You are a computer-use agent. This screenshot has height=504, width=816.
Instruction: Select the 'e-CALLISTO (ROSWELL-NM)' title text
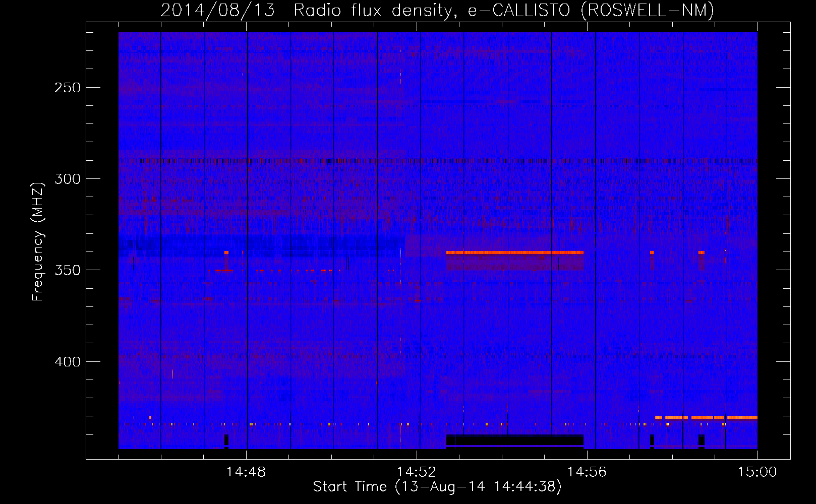click(x=591, y=10)
